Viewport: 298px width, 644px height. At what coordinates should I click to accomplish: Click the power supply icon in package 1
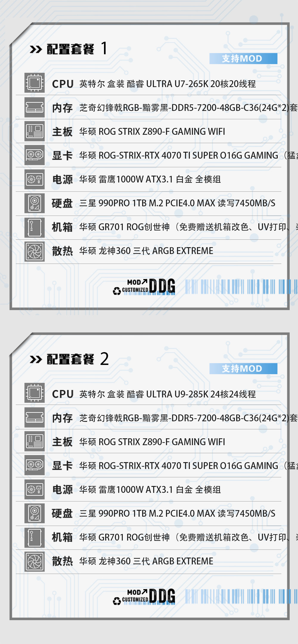tap(35, 179)
